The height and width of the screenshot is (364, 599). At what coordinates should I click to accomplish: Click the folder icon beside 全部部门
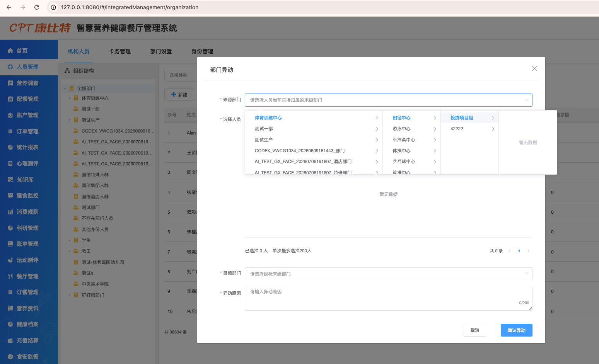[72, 88]
